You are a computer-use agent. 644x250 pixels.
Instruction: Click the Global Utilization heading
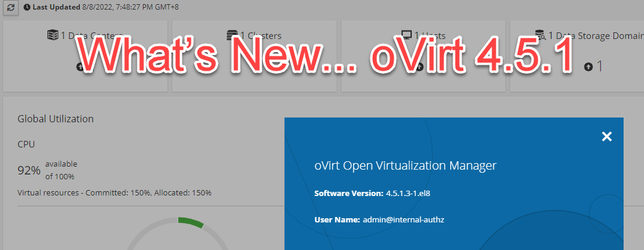[55, 119]
